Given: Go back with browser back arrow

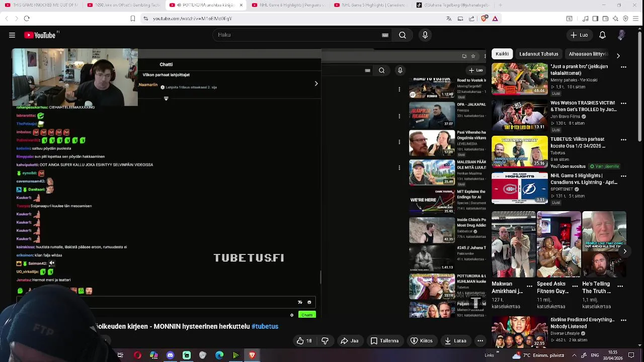Looking at the screenshot, I should click(7, 19).
